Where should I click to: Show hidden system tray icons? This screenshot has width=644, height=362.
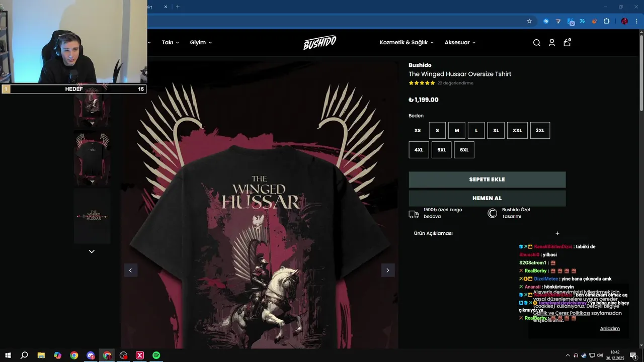(x=568, y=355)
